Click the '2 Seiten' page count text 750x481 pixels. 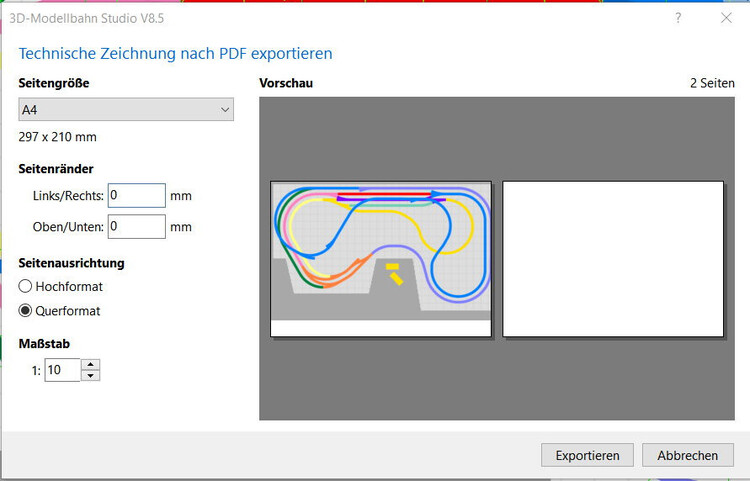tap(712, 83)
